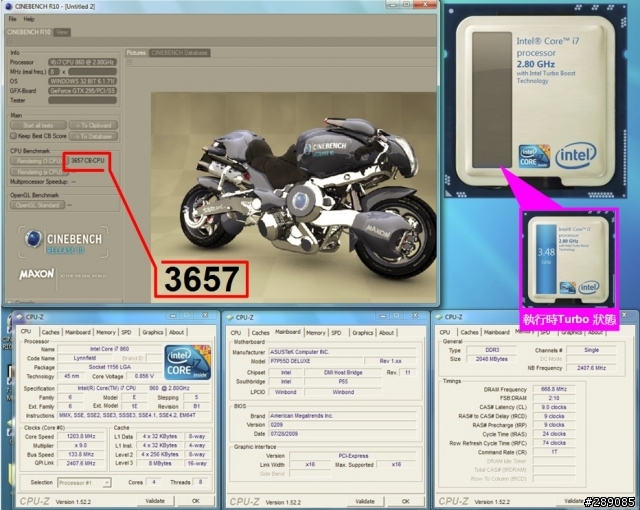Enable Keep Best CB Score checkbox
This screenshot has width=640, height=510.
point(13,136)
